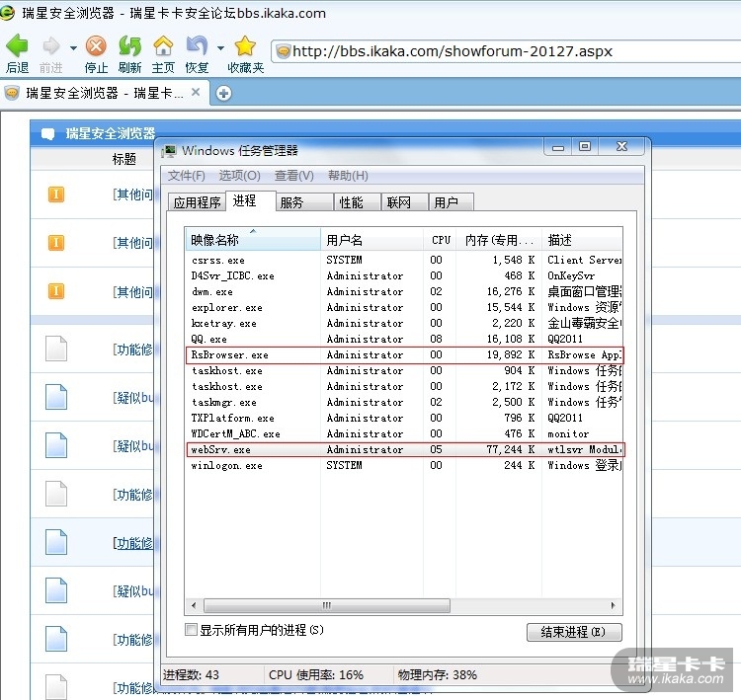Open the 查看(V) menu
This screenshot has width=741, height=700.
click(x=294, y=176)
